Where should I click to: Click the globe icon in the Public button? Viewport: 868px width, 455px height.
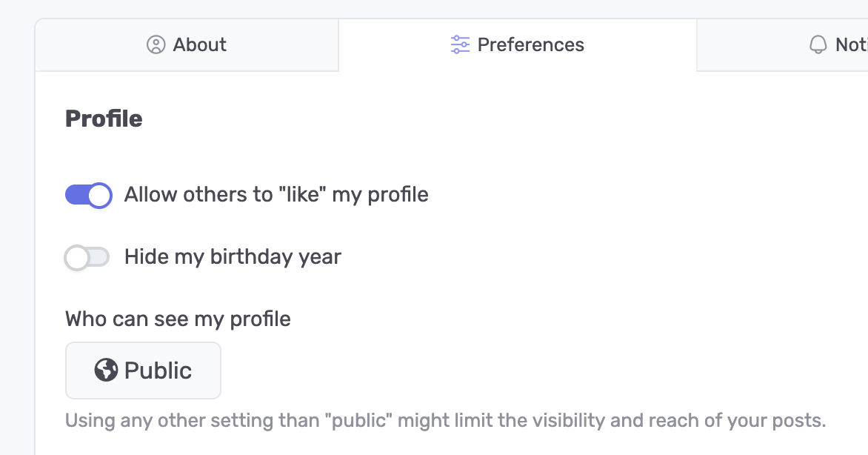[x=106, y=370]
